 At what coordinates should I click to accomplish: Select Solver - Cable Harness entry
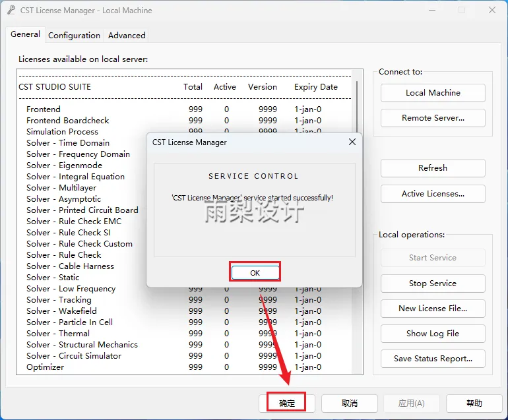(x=70, y=266)
